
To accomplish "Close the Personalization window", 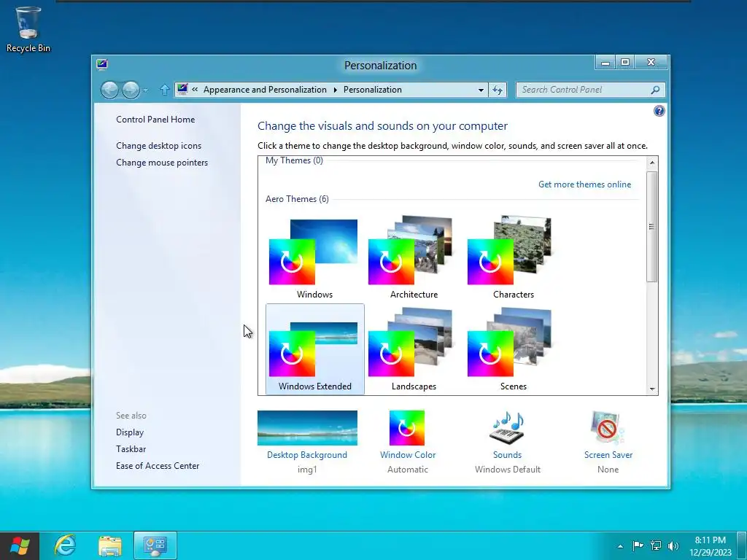I will (651, 63).
